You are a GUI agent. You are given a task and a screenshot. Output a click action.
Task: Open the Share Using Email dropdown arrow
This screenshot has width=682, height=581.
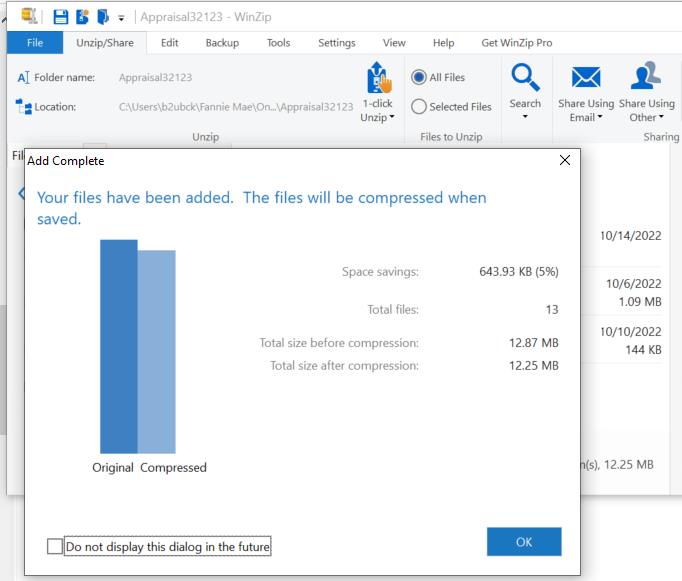click(600, 117)
